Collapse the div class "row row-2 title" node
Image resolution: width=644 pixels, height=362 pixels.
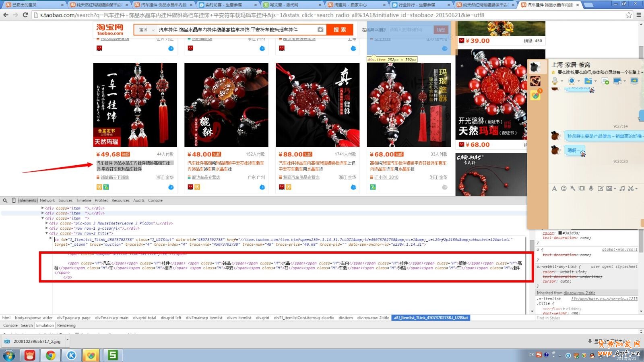click(47, 233)
